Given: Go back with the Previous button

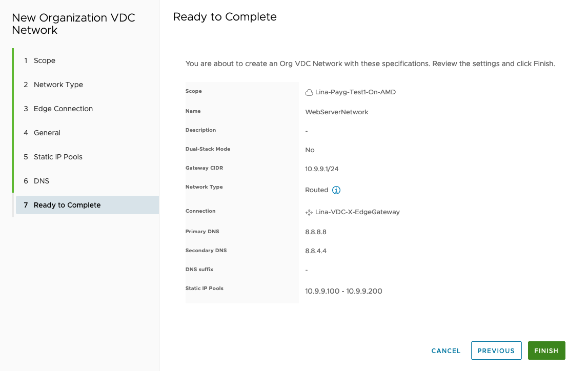Looking at the screenshot, I should click(496, 351).
